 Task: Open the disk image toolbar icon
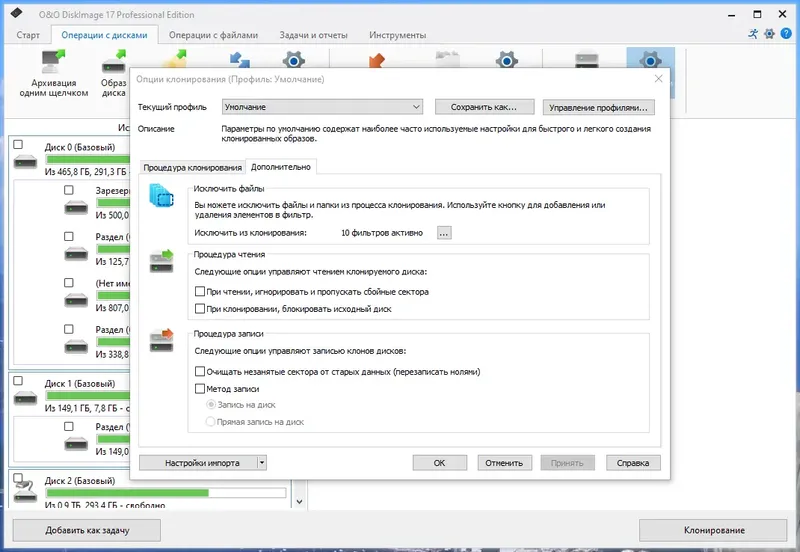114,62
